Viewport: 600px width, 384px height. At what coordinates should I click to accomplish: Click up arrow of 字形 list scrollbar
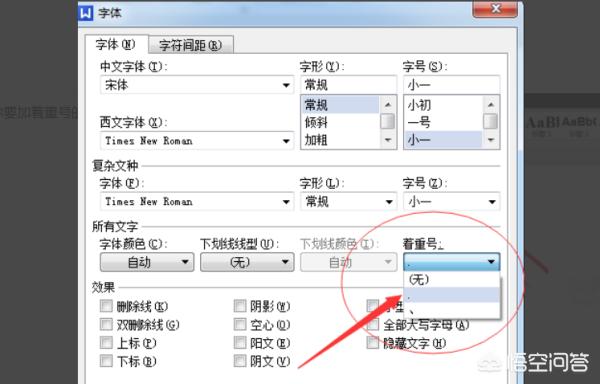click(388, 104)
